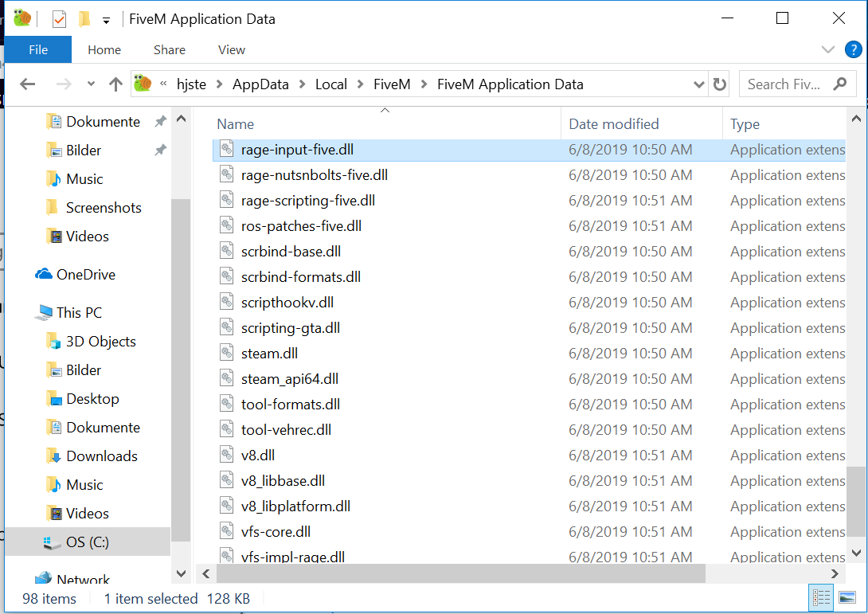Click FiveM Application Data breadcrumb
Screen dimensions: 868x614
(510, 84)
